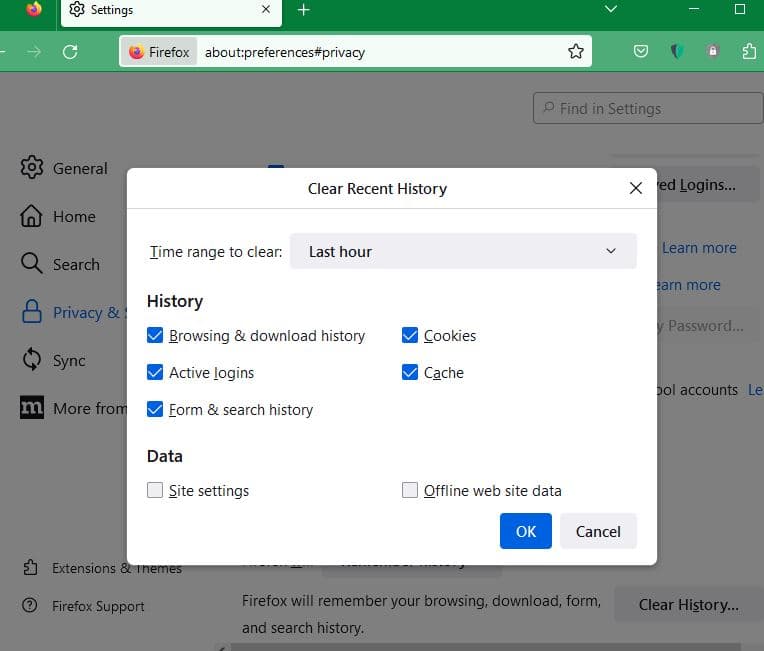Open the Time range to clear dropdown

tap(463, 252)
